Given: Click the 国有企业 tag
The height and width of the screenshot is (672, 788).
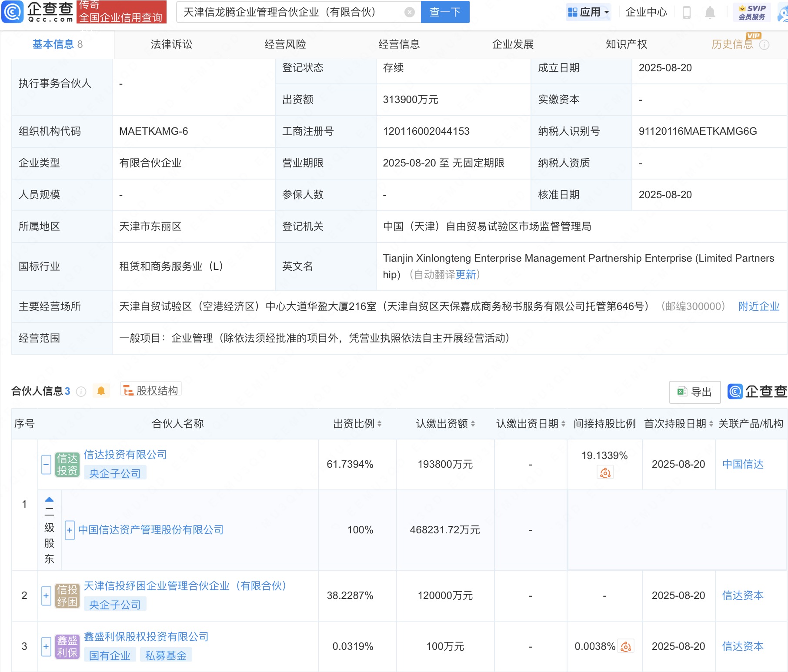Looking at the screenshot, I should 110,655.
